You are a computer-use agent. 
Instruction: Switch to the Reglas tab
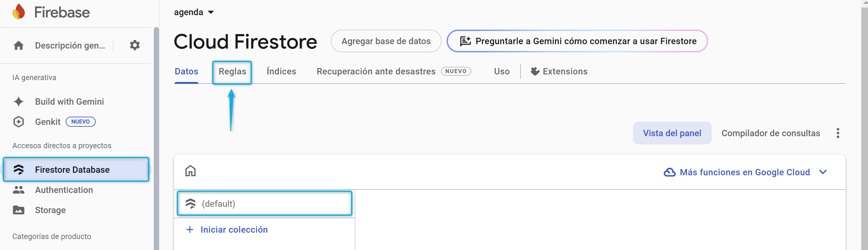(x=232, y=72)
